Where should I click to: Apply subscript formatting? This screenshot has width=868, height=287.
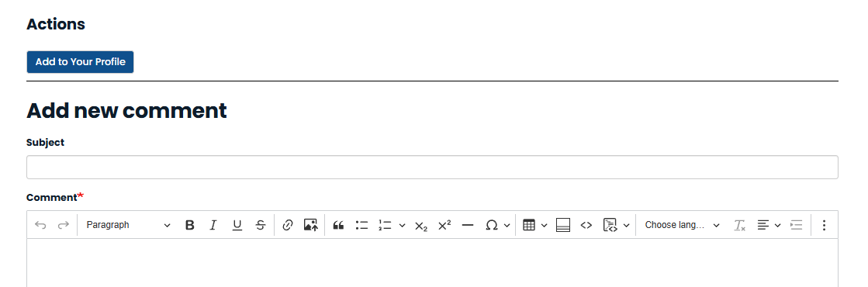(420, 225)
